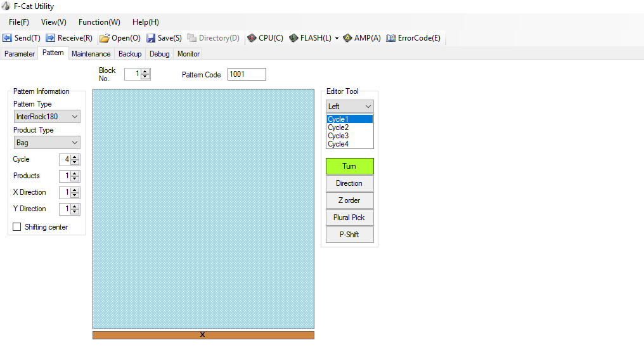
Task: Click the Send(T) toolbar icon
Action: pos(7,38)
